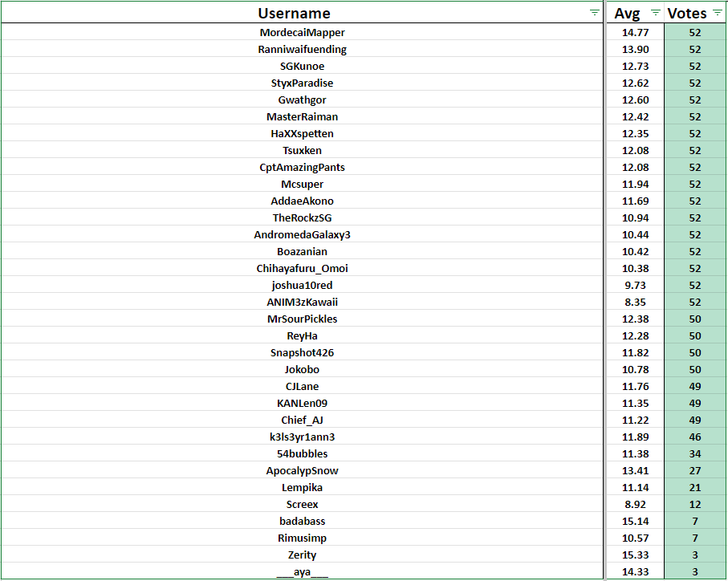Open the Username column filter dropdown

(x=594, y=13)
